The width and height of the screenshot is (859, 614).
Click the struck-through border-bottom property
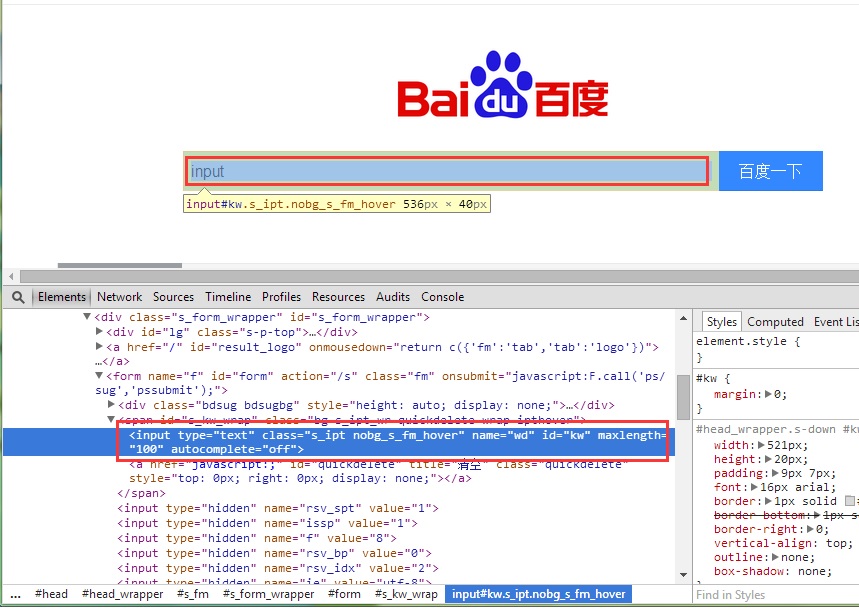(786, 515)
